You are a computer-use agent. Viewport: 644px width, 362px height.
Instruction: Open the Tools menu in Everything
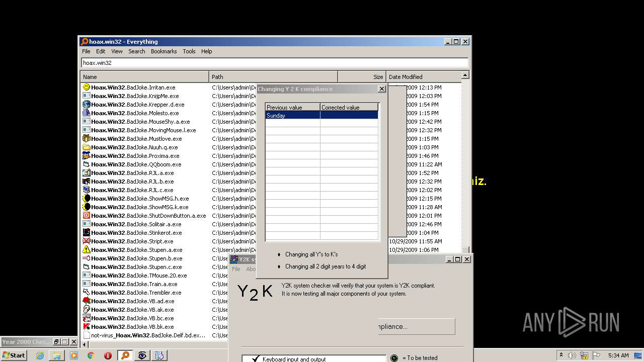click(189, 51)
